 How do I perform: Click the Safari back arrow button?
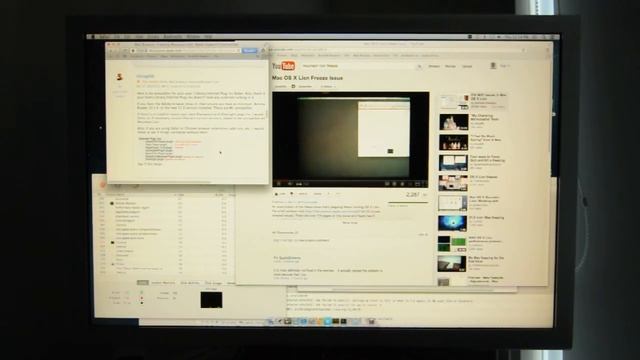112,50
